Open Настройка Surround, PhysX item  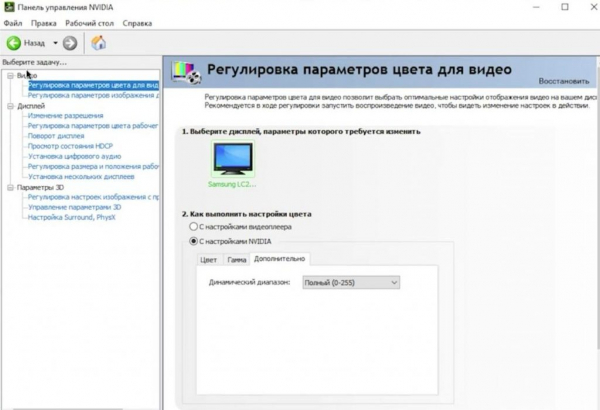click(x=72, y=217)
